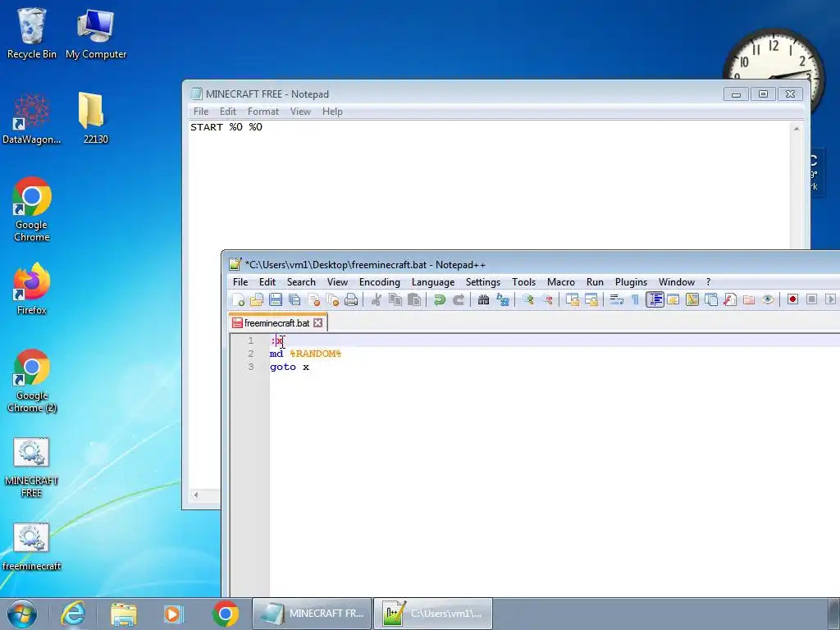Select the MINECRAFT FREE batch file icon
This screenshot has width=840, height=630.
click(x=31, y=468)
